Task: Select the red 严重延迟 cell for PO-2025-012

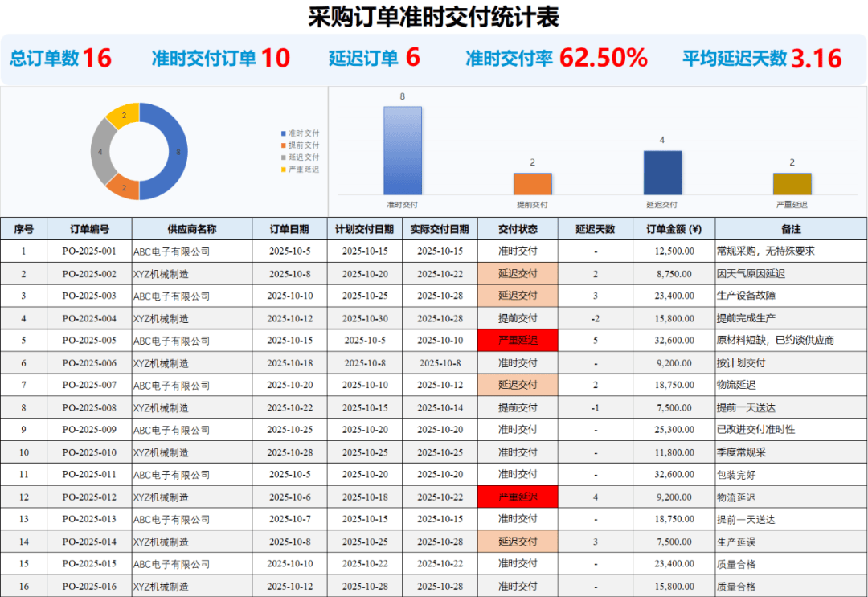Action: pos(518,497)
